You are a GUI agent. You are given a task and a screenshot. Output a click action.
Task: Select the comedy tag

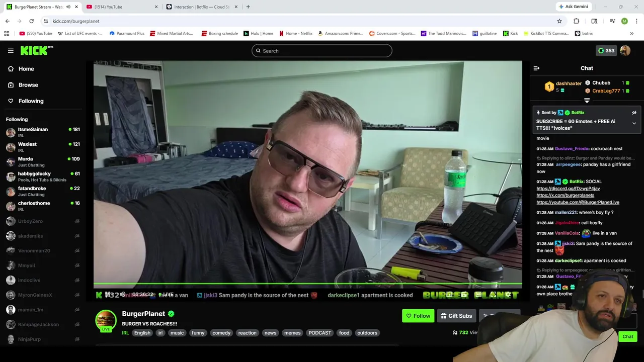point(221,333)
